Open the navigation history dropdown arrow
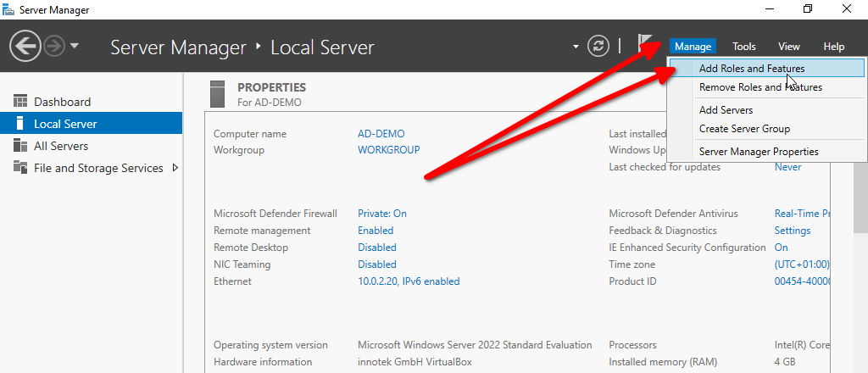The width and height of the screenshot is (868, 373). click(x=75, y=46)
